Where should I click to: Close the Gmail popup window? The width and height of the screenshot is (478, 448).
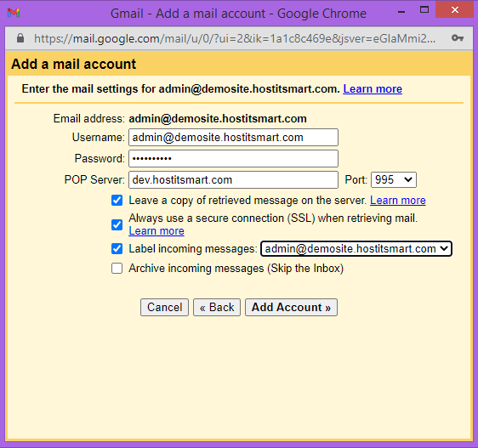454,9
